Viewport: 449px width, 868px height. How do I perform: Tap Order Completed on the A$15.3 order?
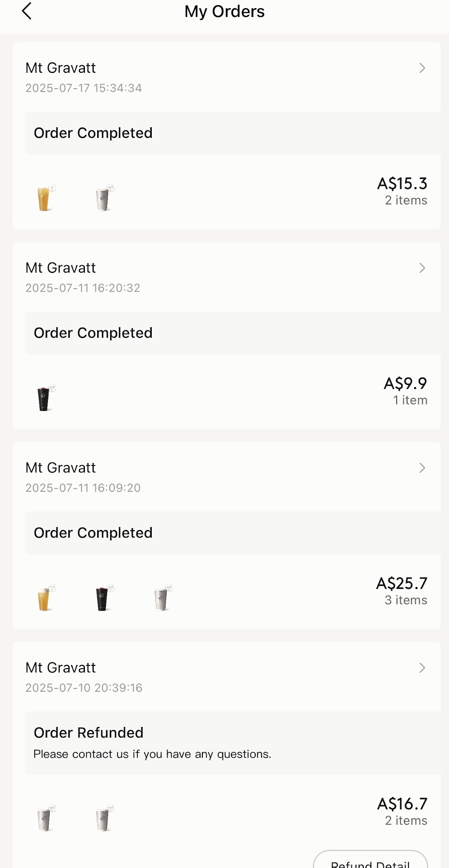tap(93, 133)
